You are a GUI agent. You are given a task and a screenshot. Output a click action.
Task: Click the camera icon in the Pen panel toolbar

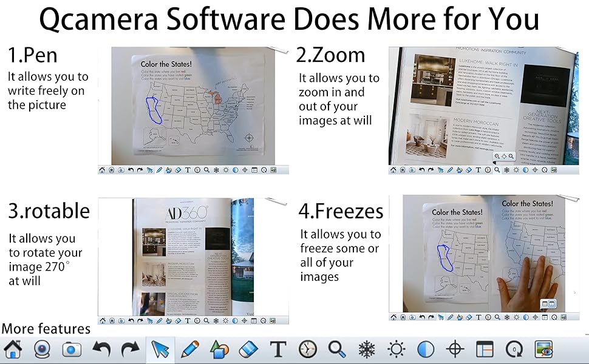click(121, 170)
